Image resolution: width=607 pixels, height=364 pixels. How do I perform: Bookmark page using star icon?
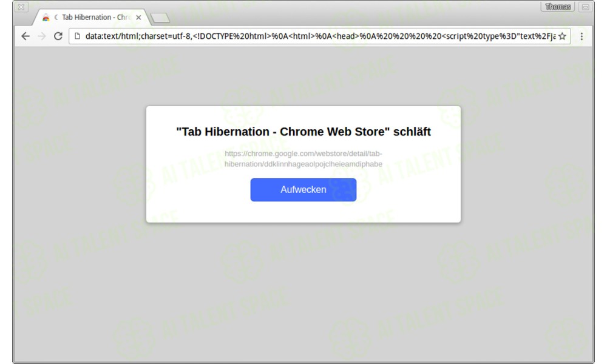point(562,36)
